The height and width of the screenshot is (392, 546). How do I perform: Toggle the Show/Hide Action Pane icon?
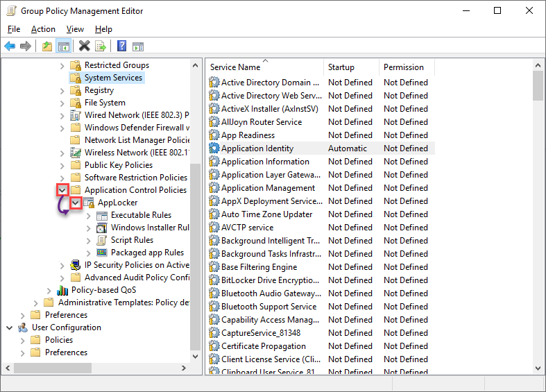138,46
